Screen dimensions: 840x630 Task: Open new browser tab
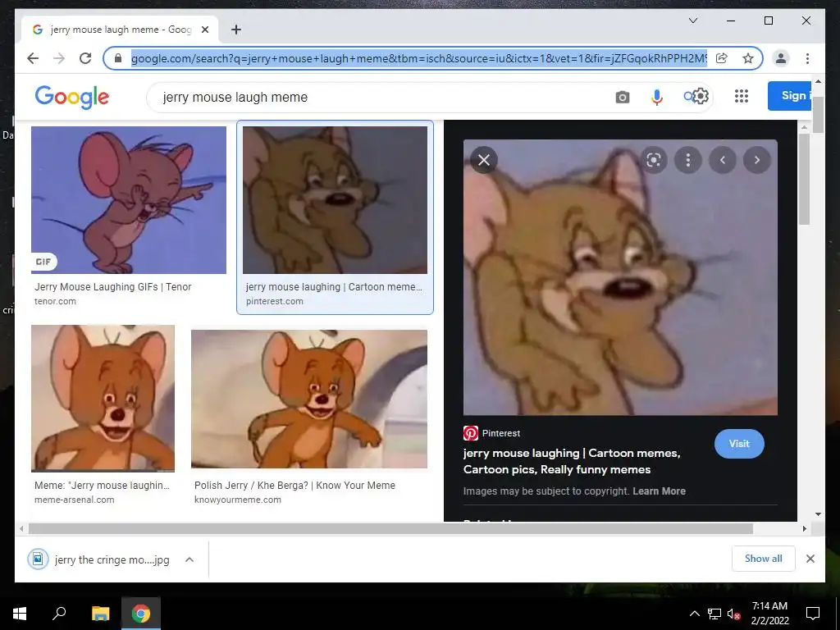(x=235, y=30)
